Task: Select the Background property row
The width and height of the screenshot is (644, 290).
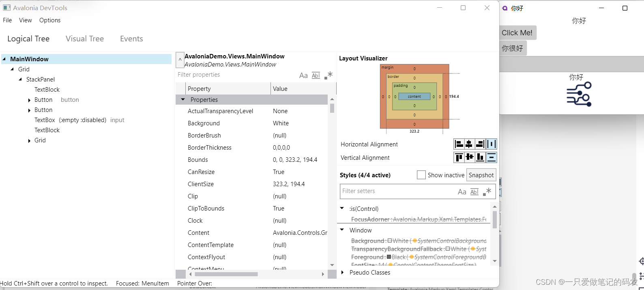Action: click(251, 123)
